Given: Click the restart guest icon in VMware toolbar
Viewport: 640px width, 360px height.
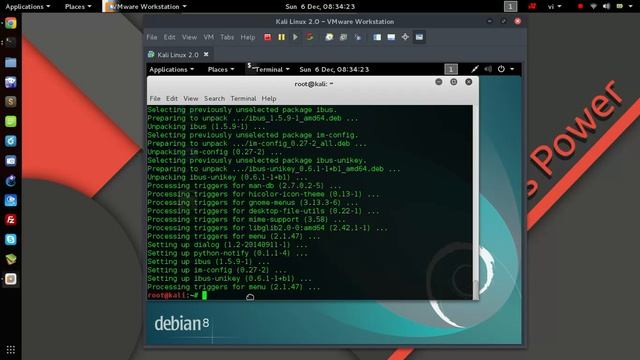Looking at the screenshot, I should click(x=309, y=37).
